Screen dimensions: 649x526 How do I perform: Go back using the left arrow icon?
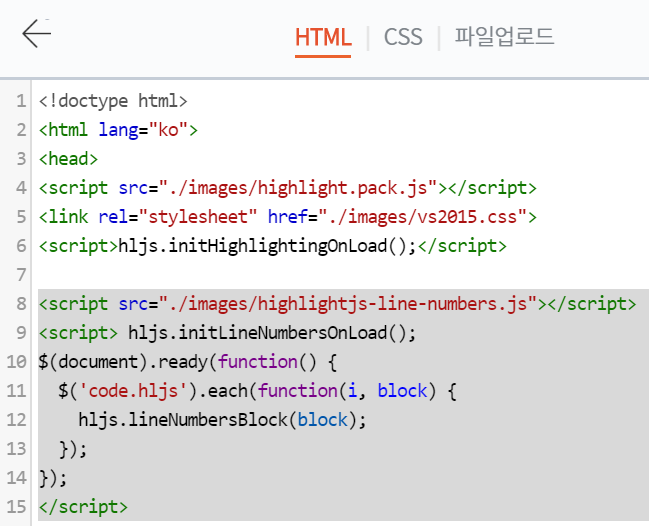coord(36,33)
